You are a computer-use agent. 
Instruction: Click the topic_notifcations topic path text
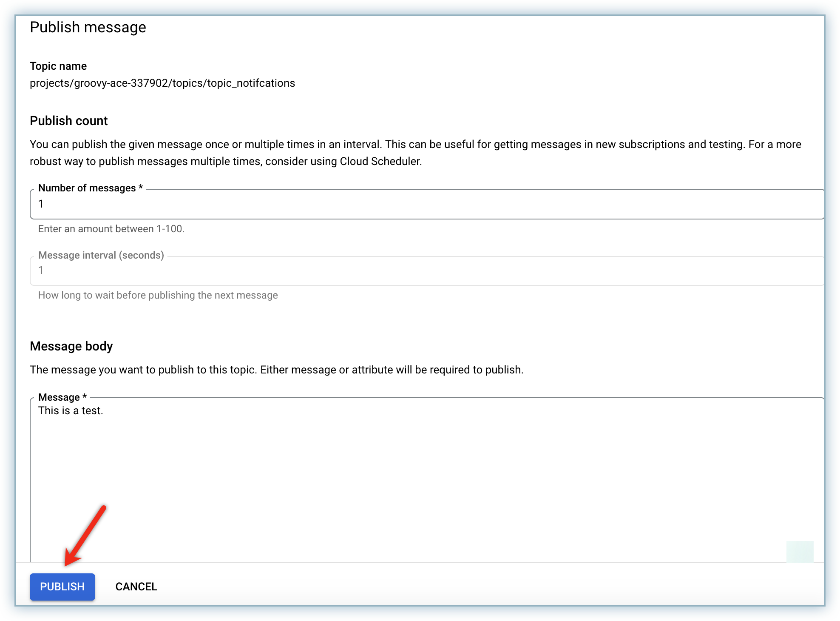pyautogui.click(x=162, y=83)
